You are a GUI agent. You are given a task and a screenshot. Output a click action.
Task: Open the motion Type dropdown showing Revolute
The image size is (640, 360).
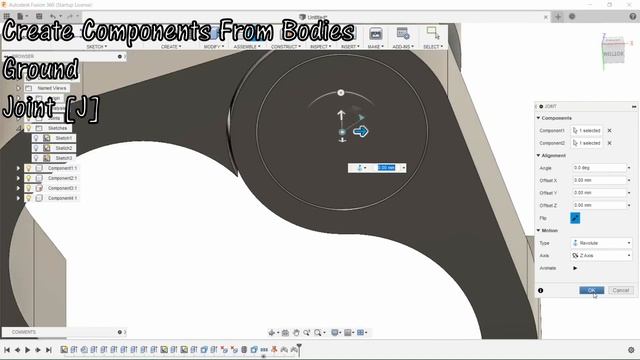pyautogui.click(x=601, y=243)
